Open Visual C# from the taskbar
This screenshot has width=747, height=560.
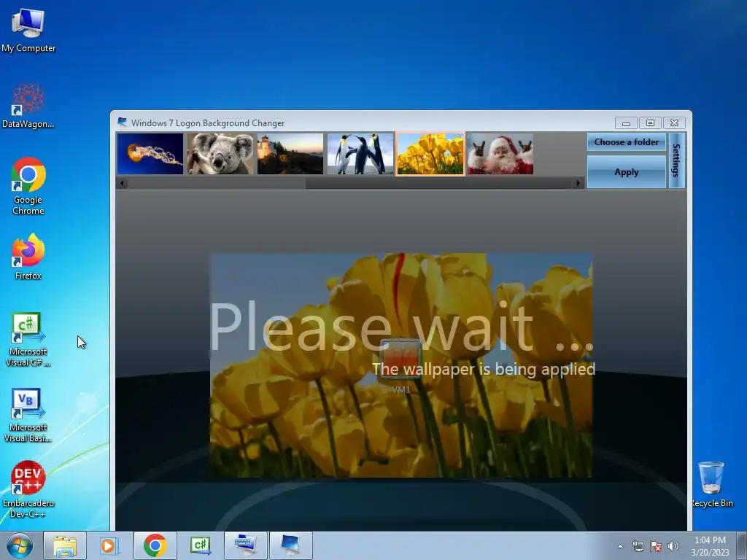pyautogui.click(x=200, y=545)
